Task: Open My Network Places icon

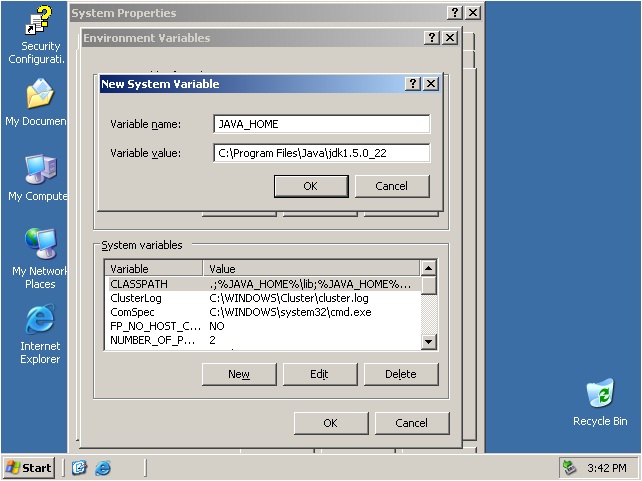Action: tap(39, 246)
